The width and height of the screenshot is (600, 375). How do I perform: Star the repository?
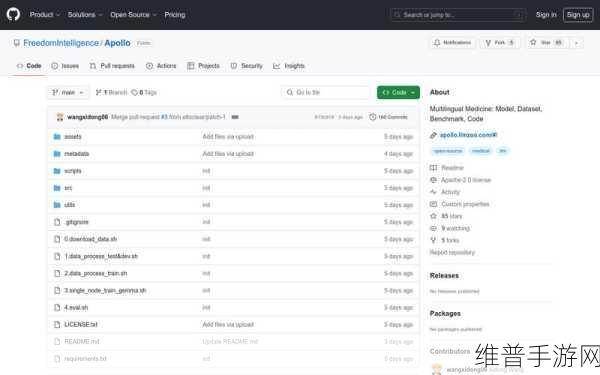pyautogui.click(x=547, y=43)
